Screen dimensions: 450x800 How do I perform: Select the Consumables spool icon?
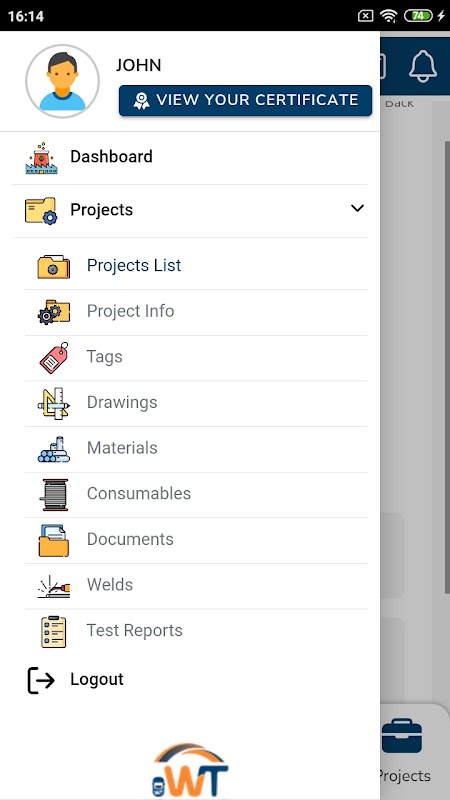click(x=54, y=494)
